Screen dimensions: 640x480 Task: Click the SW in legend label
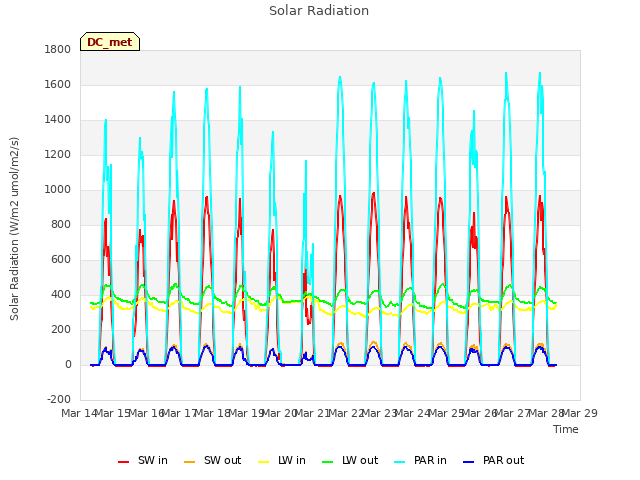[153, 460]
